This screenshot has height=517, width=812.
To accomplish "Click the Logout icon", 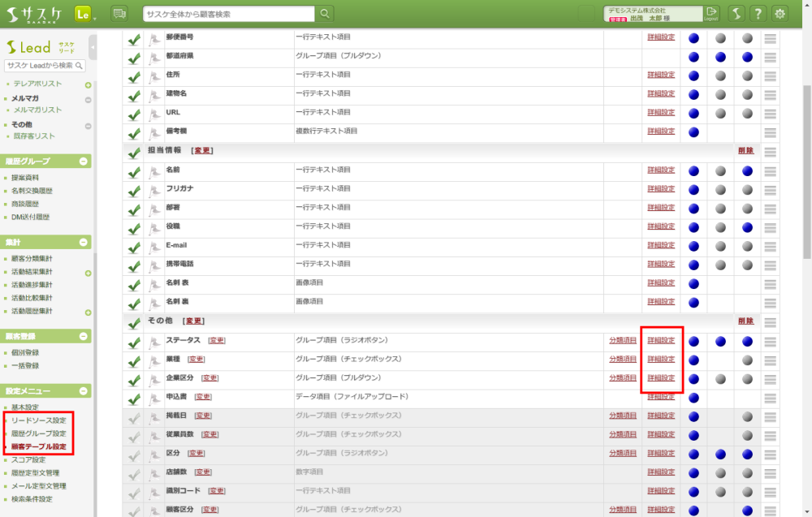I will tap(711, 14).
